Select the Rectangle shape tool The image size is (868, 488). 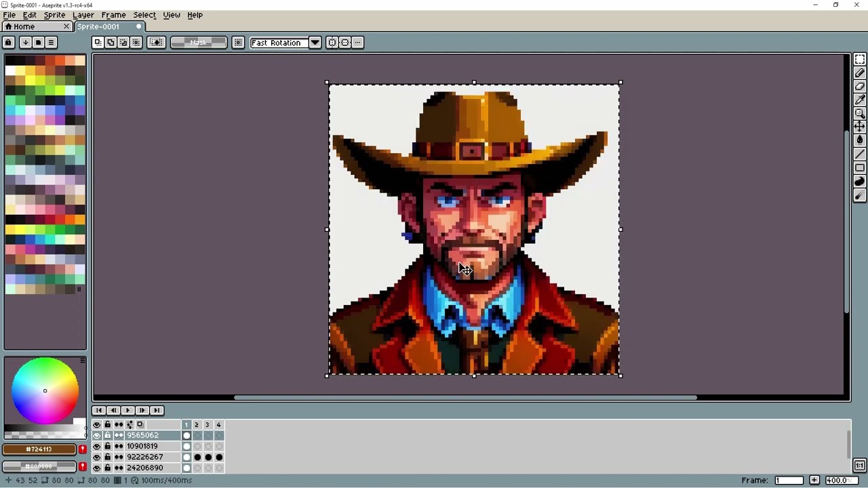tap(860, 168)
